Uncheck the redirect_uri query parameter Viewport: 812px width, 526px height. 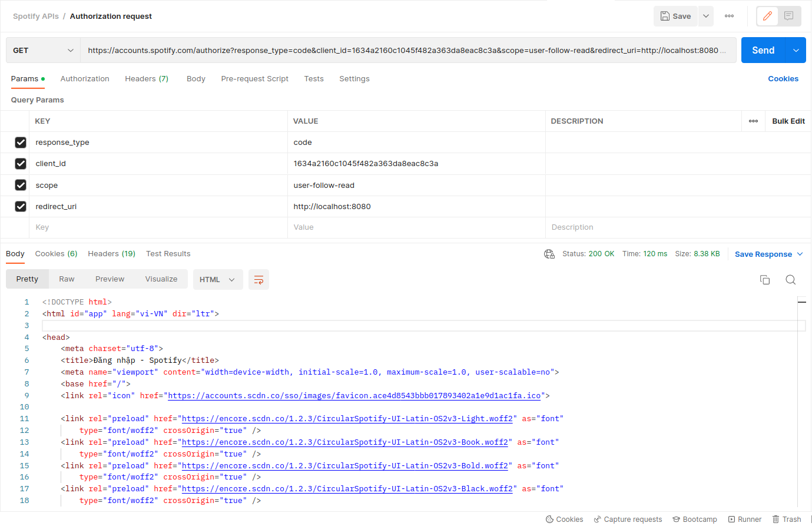click(x=21, y=206)
